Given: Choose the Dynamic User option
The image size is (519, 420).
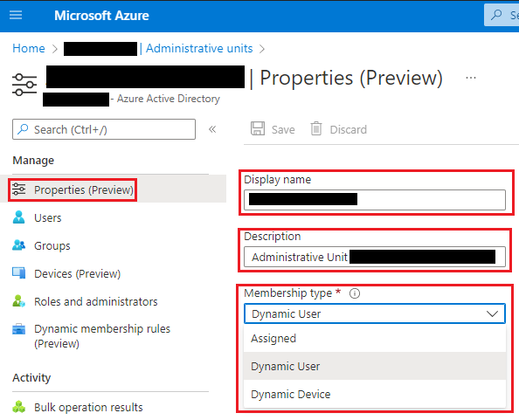Looking at the screenshot, I should coord(375,366).
